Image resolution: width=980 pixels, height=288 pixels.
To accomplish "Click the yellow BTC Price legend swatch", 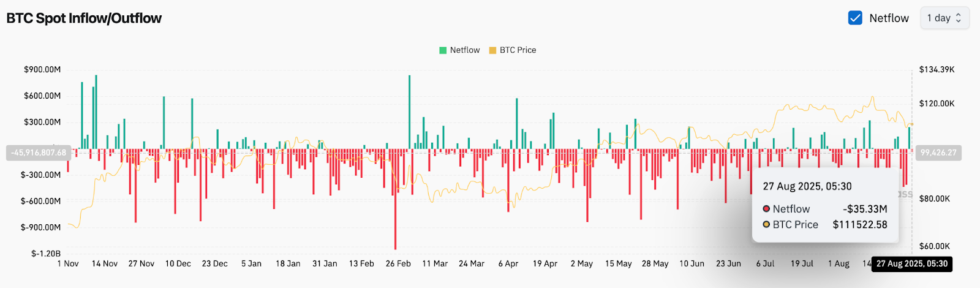I will [492, 50].
